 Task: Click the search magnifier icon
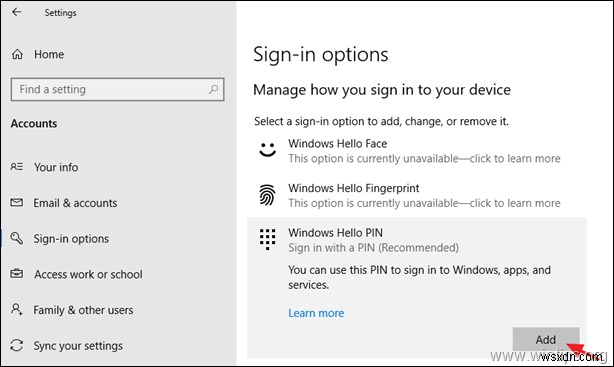[x=213, y=89]
